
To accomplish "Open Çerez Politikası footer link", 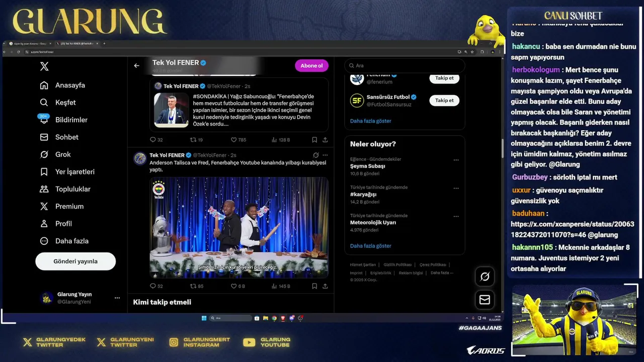I will click(433, 264).
